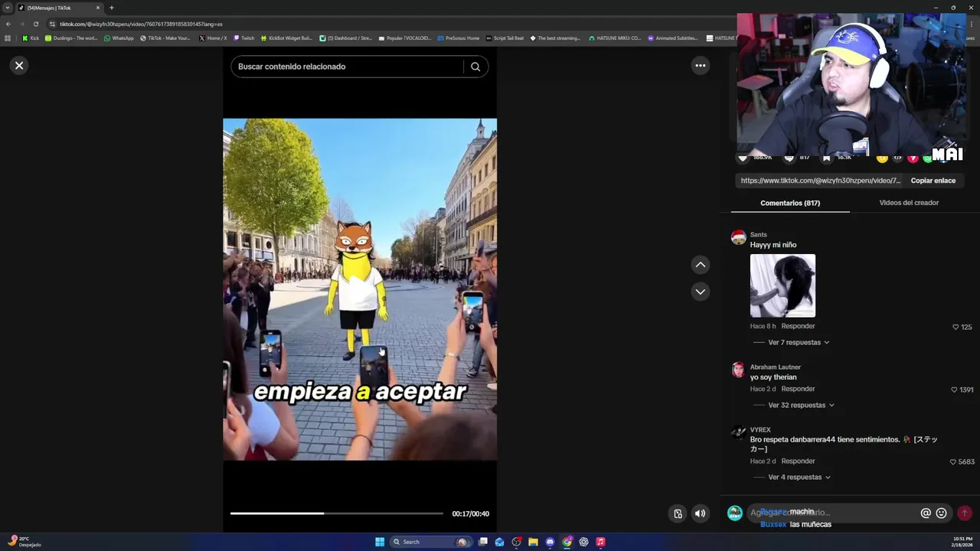980x551 pixels.
Task: Close the TikTok video viewer with X
Action: pyautogui.click(x=19, y=66)
